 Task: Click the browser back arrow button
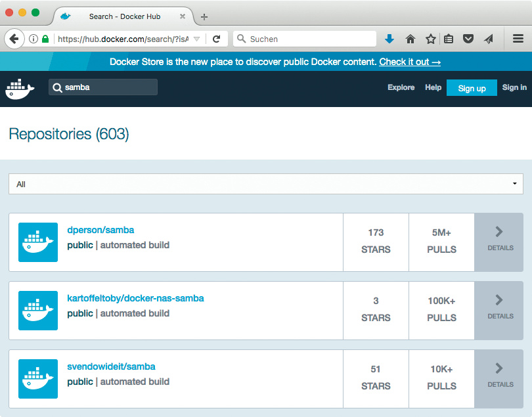[x=14, y=39]
